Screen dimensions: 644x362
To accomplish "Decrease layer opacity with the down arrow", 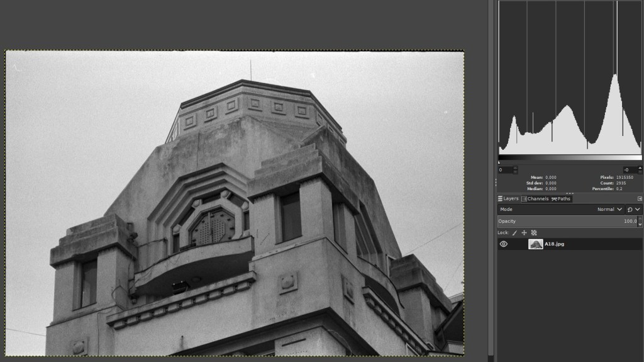I will point(640,224).
